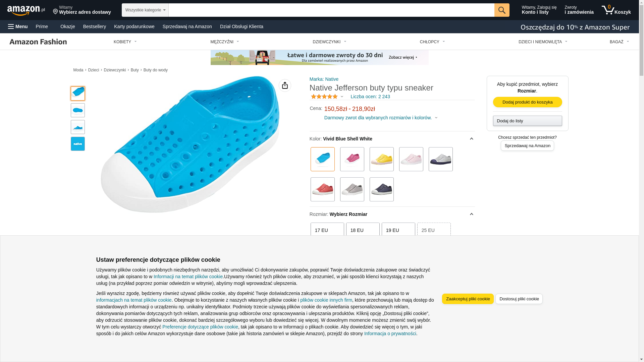
Task: Open the Wszystkie kategorie dropdown
Action: [145, 10]
